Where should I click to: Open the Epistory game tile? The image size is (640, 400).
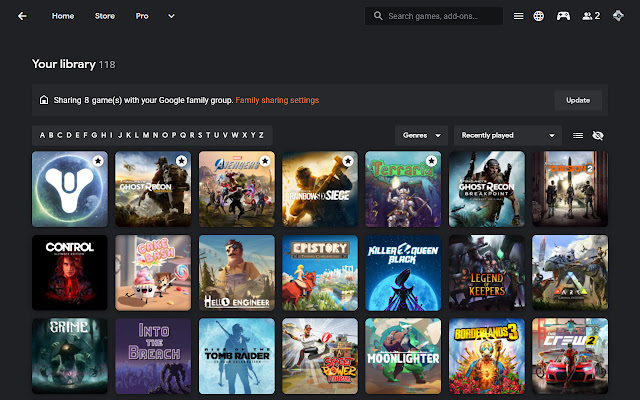coord(320,273)
